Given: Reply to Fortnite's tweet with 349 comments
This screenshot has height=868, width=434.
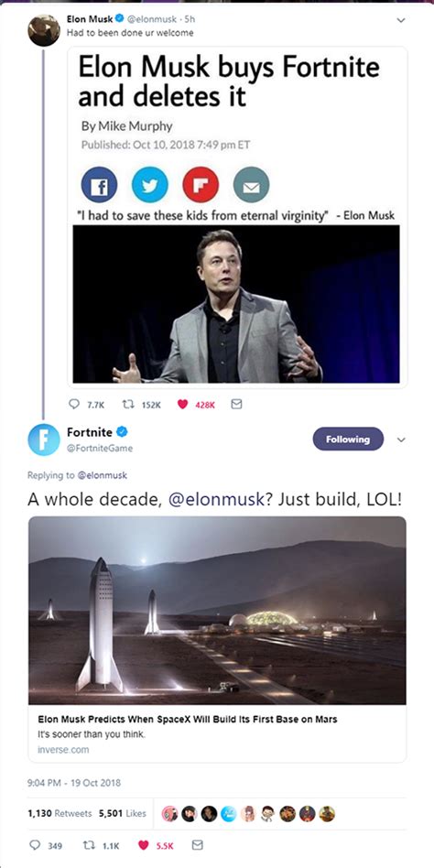Looking at the screenshot, I should pyautogui.click(x=34, y=845).
